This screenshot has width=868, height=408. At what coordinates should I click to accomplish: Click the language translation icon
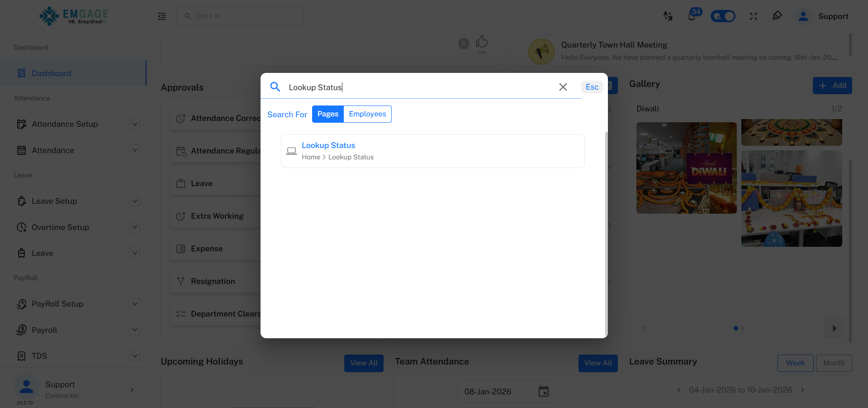pos(668,16)
